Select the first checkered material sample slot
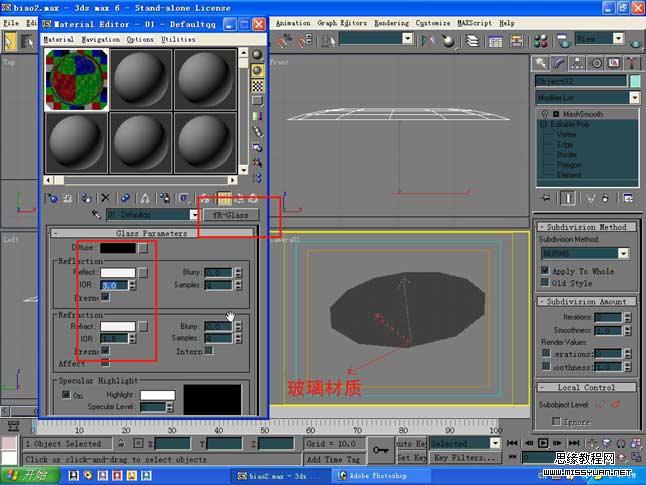This screenshot has height=485, width=646. click(77, 80)
